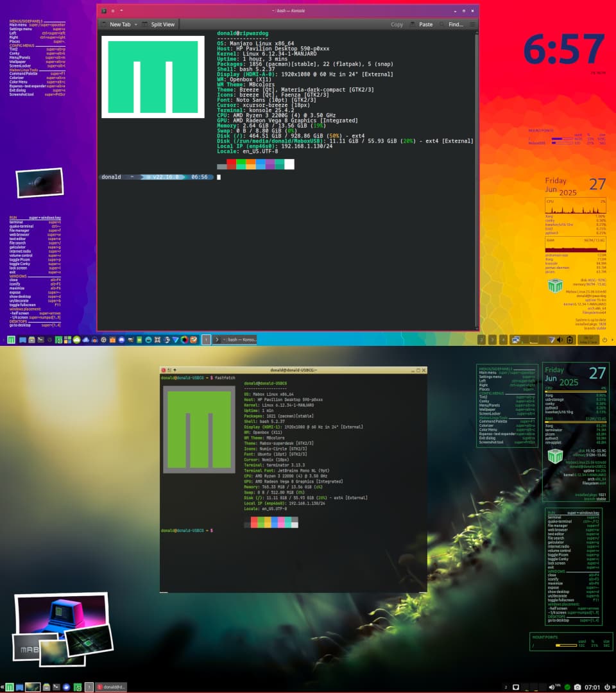Click the power icon in the upper panel
This screenshot has height=693, width=616.
(x=604, y=340)
